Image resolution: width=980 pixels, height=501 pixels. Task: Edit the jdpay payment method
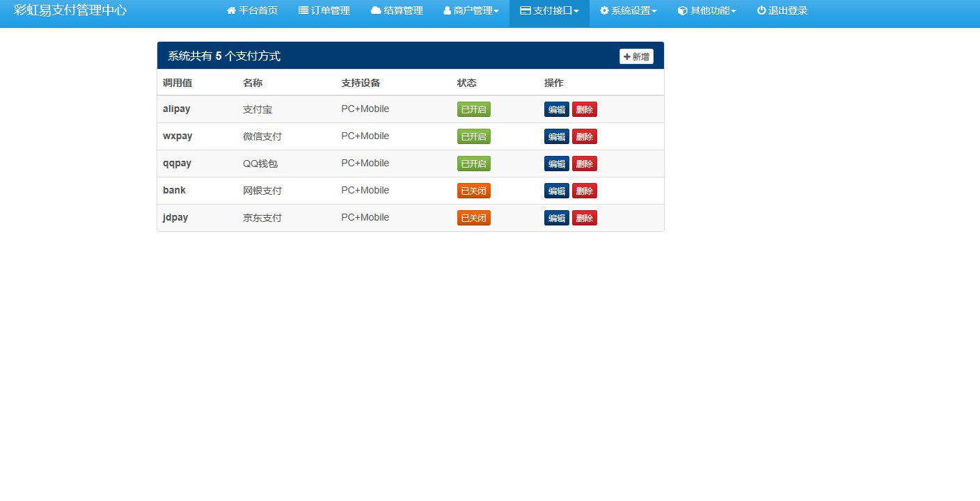coord(557,218)
